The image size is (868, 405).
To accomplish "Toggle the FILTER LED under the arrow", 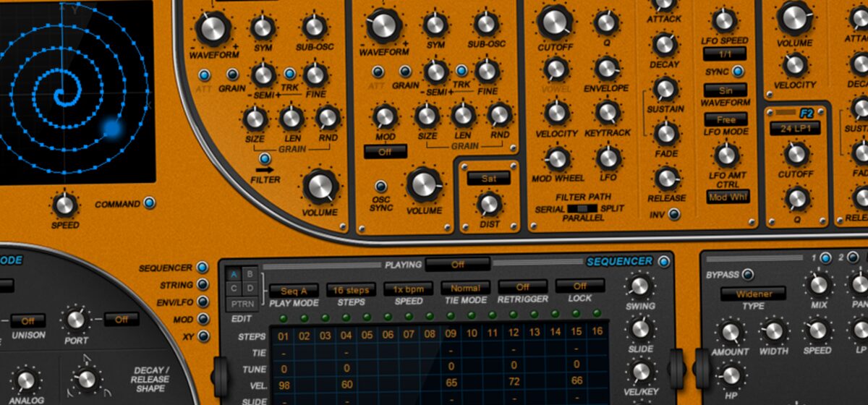I will pyautogui.click(x=265, y=160).
